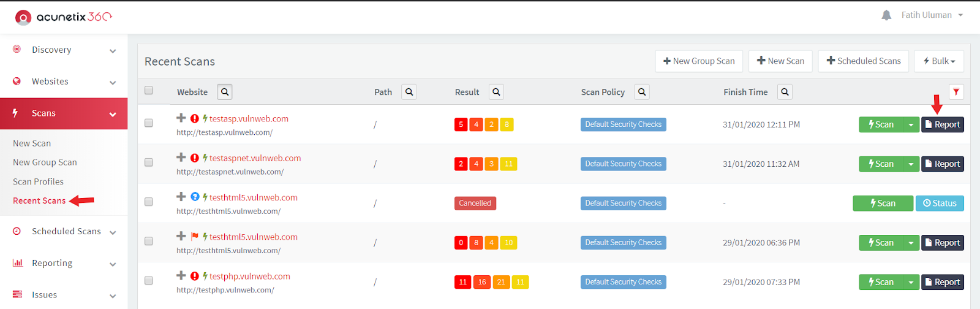Click the search icon next to Finish Time column
The height and width of the screenshot is (309, 980).
(x=785, y=92)
